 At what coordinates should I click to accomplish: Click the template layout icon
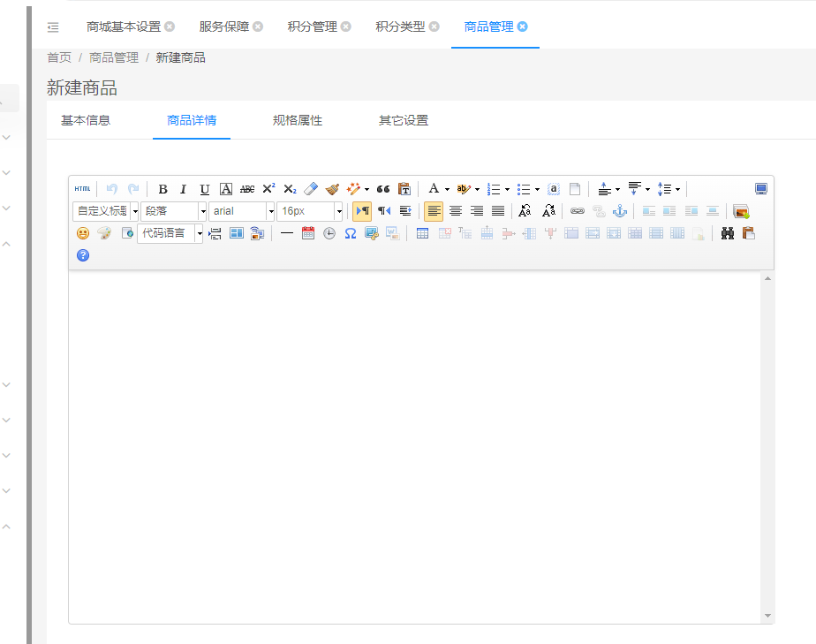pos(237,233)
